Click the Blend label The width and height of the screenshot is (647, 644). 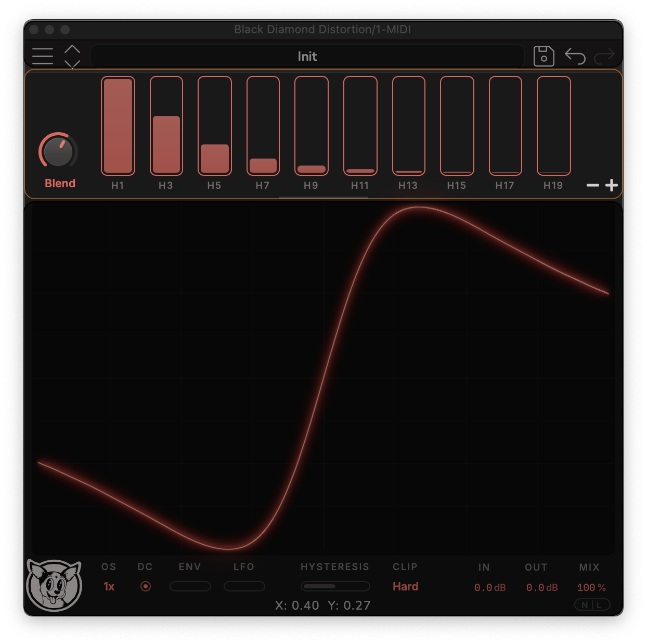click(x=60, y=183)
